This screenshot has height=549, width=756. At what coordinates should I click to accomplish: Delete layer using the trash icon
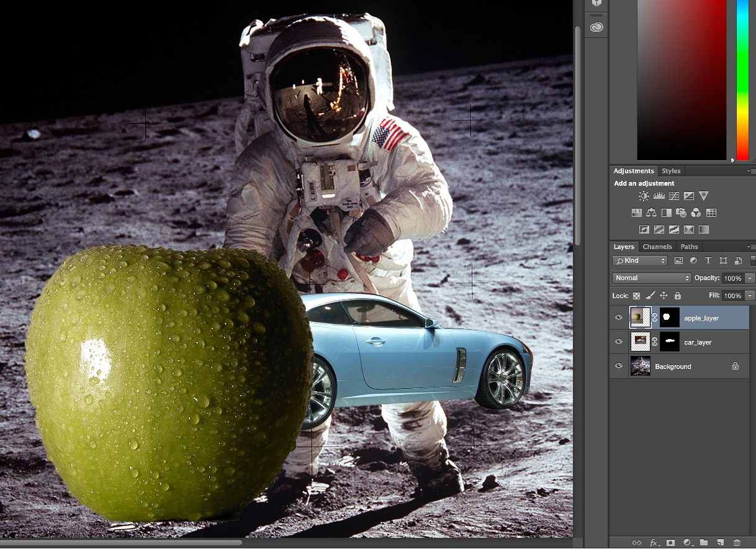tap(737, 542)
